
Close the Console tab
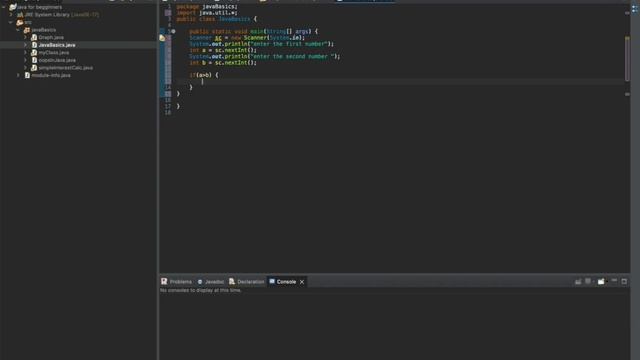click(x=302, y=282)
